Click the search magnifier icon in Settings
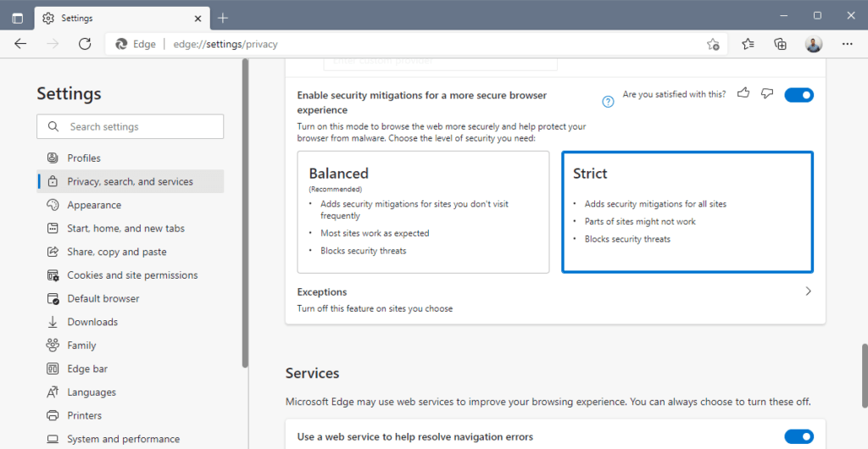The width and height of the screenshot is (868, 449). [53, 126]
